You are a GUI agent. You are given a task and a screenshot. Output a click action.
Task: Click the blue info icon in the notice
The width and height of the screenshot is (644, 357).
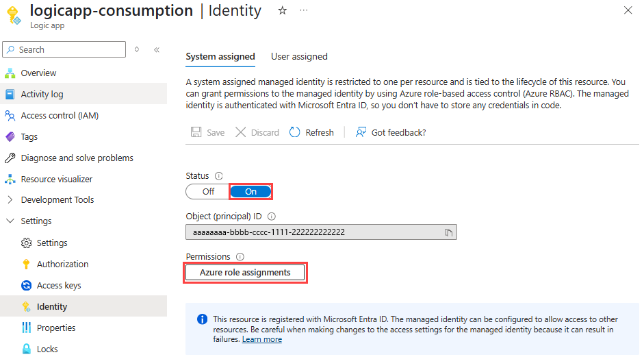[202, 319]
